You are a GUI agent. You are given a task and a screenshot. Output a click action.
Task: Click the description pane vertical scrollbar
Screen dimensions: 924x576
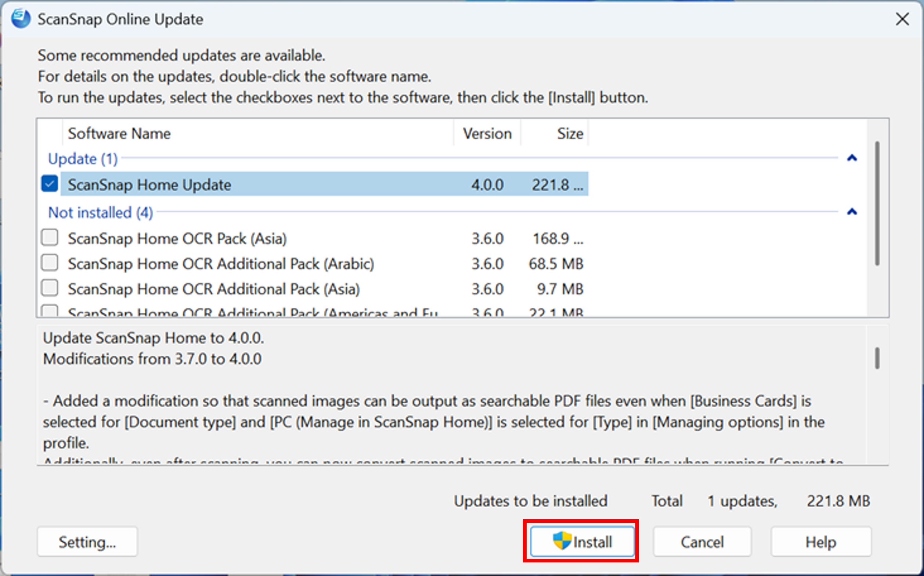coord(877,358)
